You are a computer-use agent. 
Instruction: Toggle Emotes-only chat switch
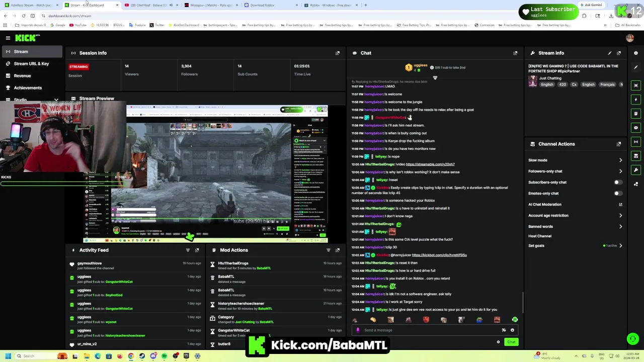point(618,194)
